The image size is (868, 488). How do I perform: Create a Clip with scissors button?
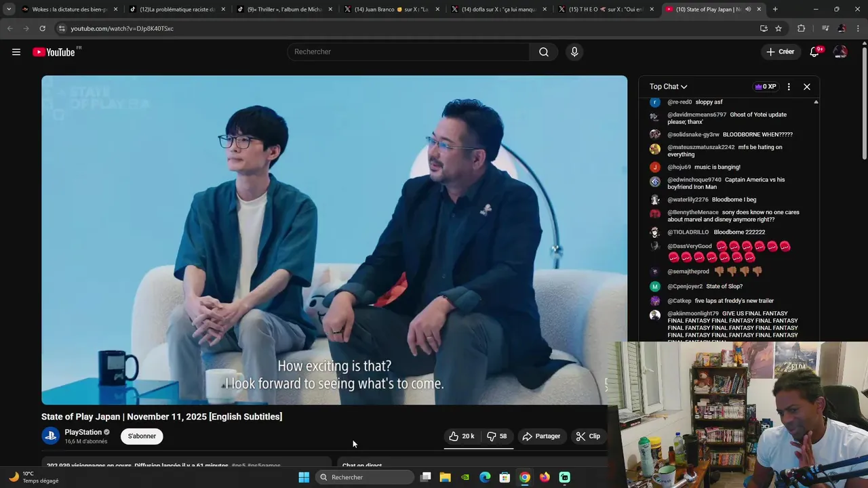[x=588, y=436]
